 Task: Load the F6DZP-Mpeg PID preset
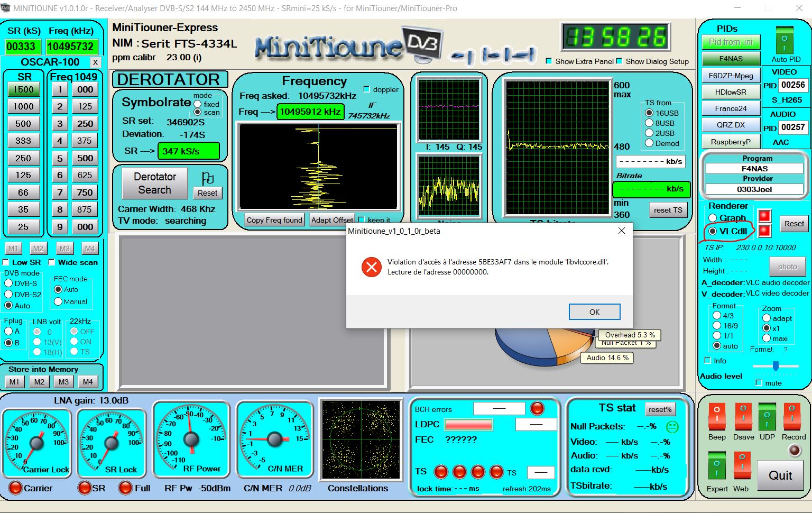point(731,76)
